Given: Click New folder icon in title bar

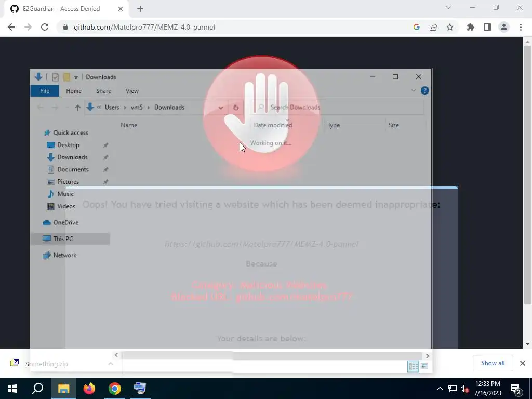Looking at the screenshot, I should tap(66, 77).
